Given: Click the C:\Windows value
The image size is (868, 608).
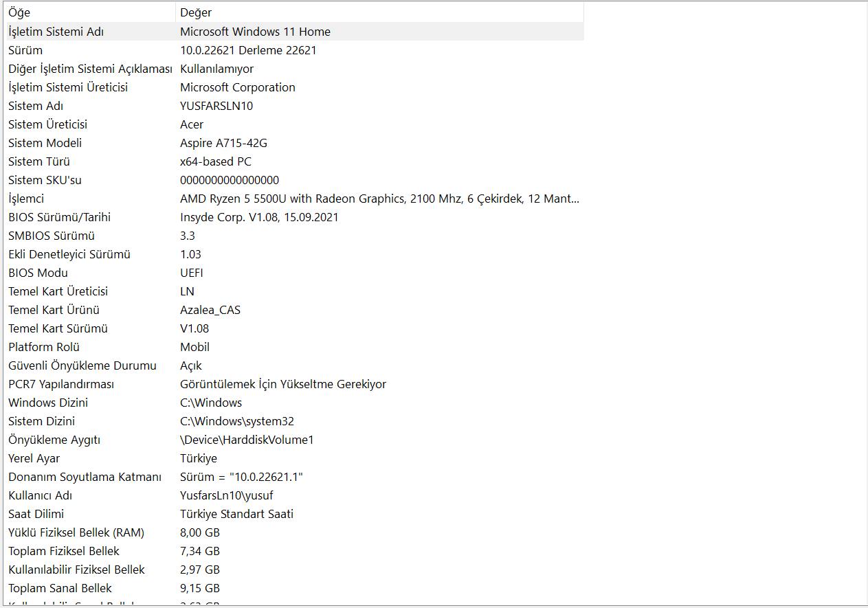Looking at the screenshot, I should pyautogui.click(x=211, y=403).
